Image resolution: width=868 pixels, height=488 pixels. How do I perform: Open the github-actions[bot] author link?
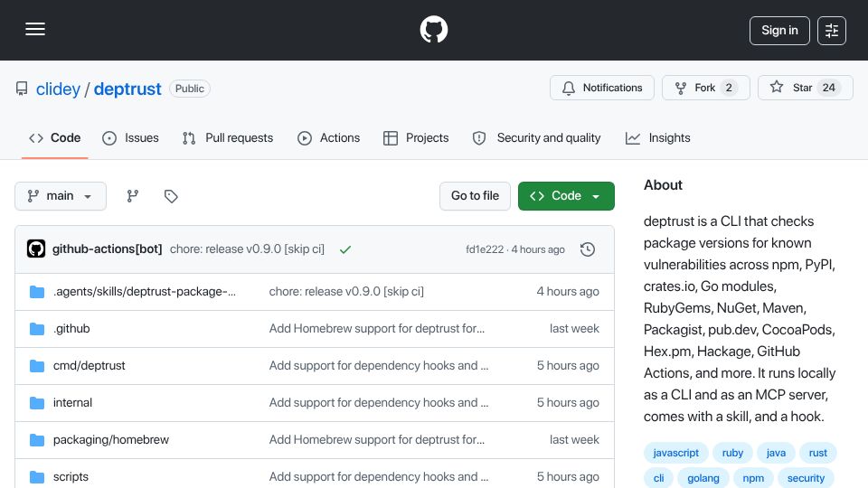coord(108,249)
